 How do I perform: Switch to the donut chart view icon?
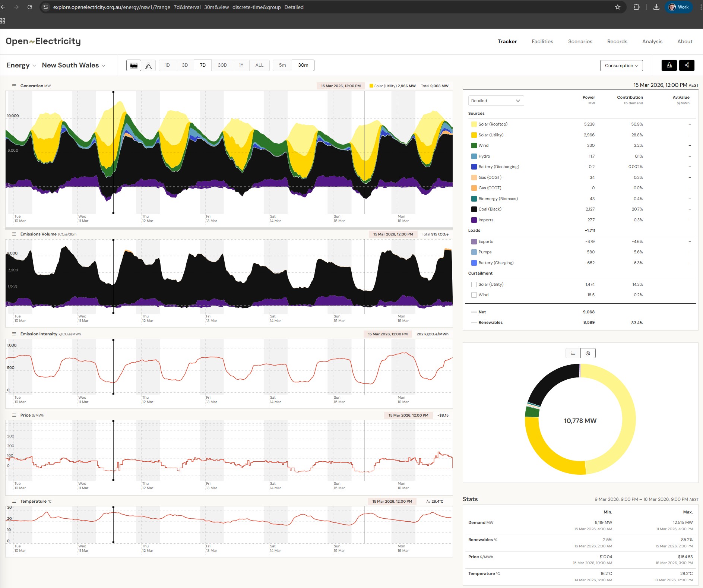[588, 353]
